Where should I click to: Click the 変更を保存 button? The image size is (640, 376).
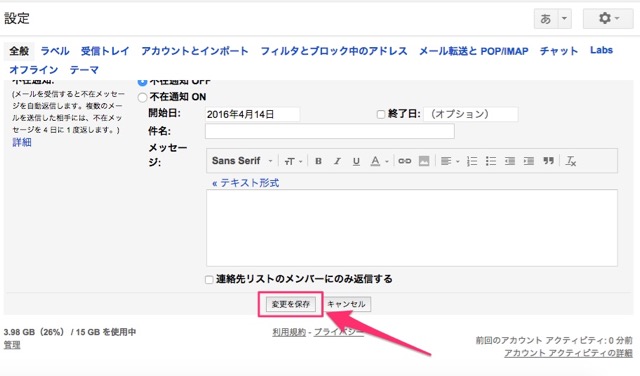(291, 304)
